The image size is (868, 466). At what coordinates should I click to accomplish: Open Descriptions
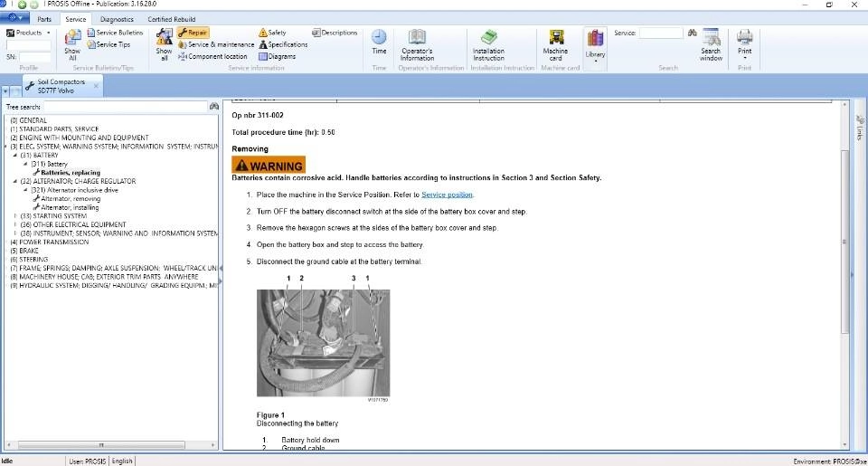(x=335, y=33)
